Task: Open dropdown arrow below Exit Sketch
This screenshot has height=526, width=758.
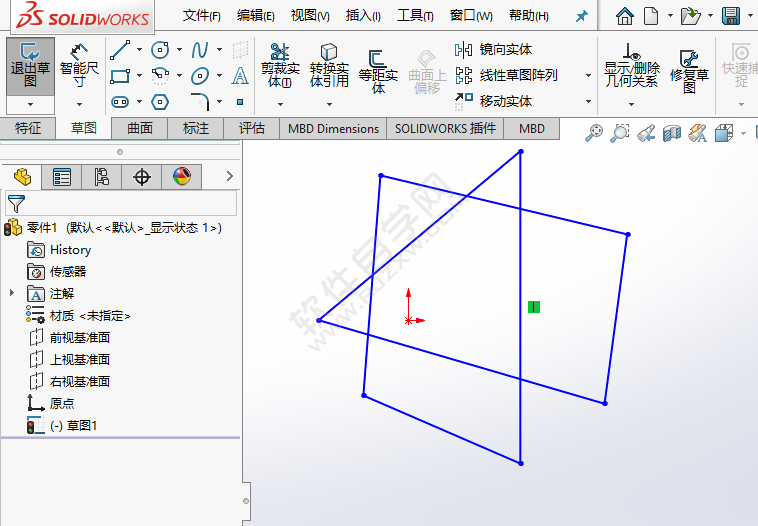Action: (x=30, y=104)
